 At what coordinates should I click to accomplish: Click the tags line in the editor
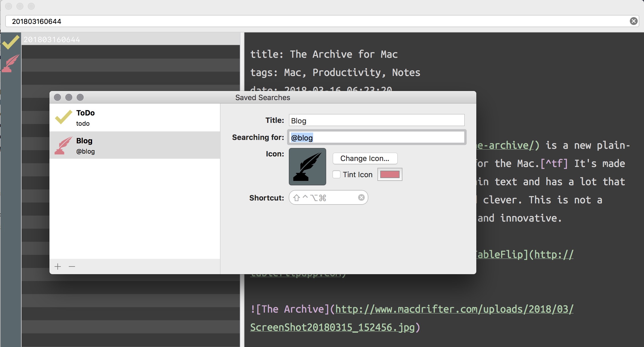click(335, 72)
